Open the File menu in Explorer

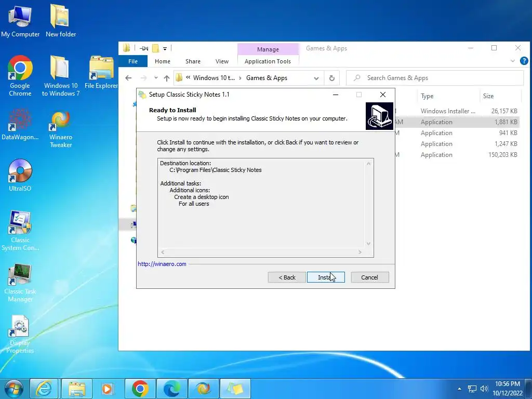tap(133, 61)
